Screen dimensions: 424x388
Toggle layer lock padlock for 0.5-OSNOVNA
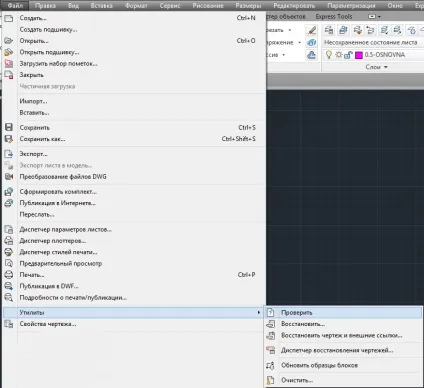coord(348,55)
